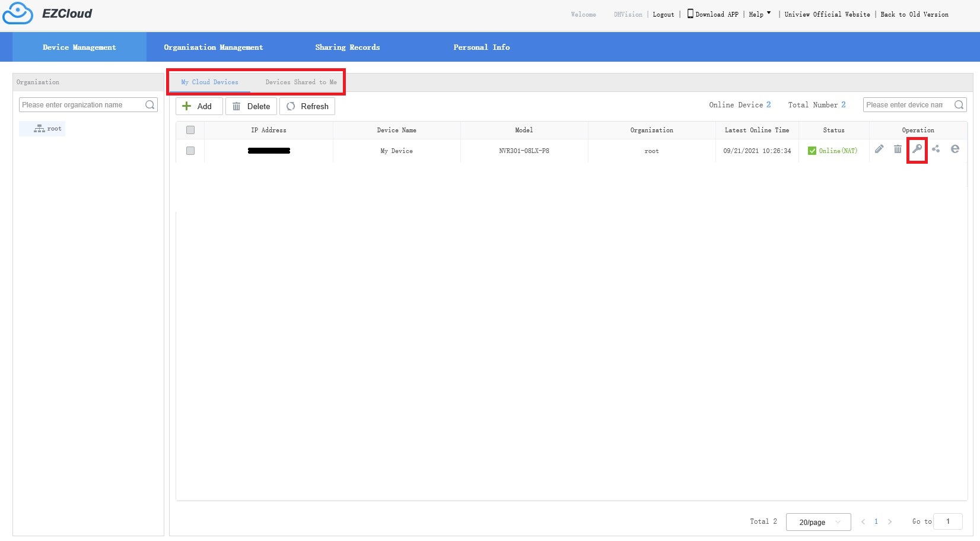Click the phone icon beside Download APP
980x541 pixels.
[x=690, y=14]
